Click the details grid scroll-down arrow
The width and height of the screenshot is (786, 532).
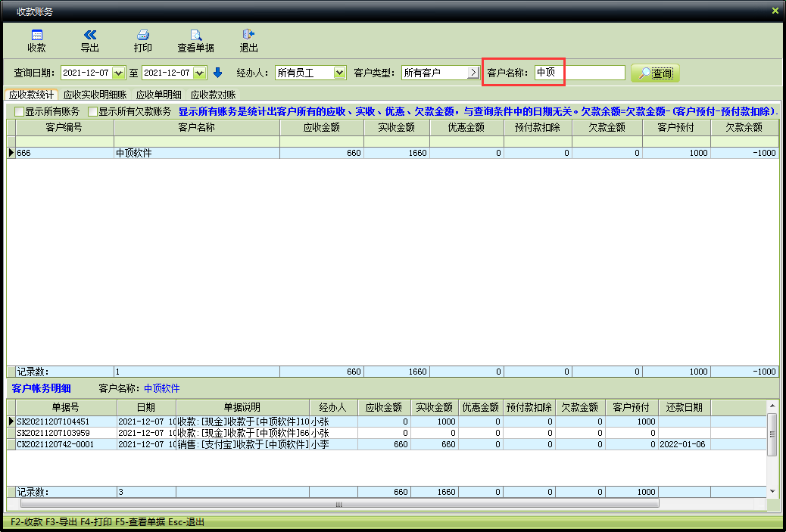tap(772, 491)
